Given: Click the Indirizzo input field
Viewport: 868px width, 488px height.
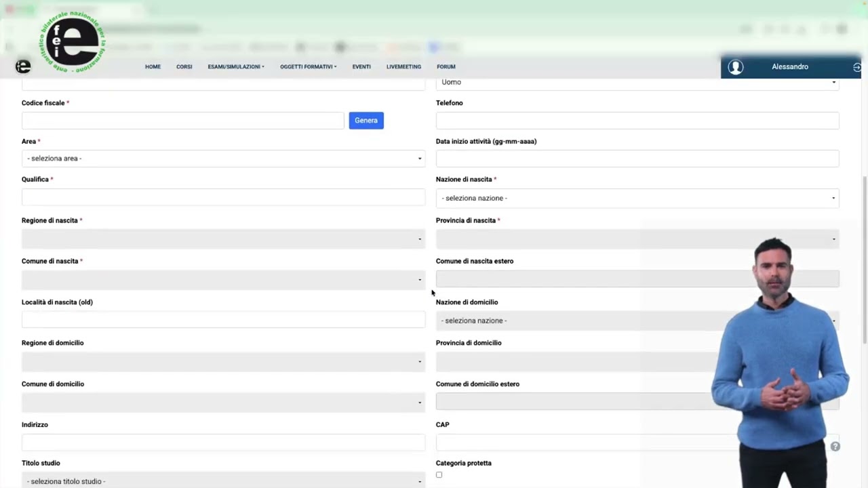Looking at the screenshot, I should pyautogui.click(x=223, y=443).
